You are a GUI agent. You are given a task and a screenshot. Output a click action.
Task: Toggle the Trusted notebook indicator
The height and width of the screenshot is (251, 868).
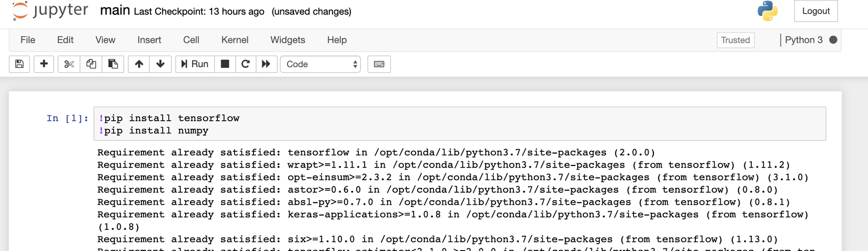click(x=735, y=40)
